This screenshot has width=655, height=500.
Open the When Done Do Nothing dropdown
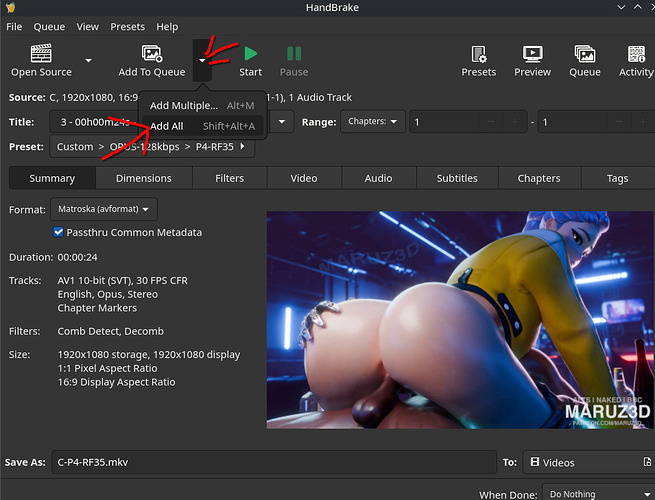click(598, 494)
